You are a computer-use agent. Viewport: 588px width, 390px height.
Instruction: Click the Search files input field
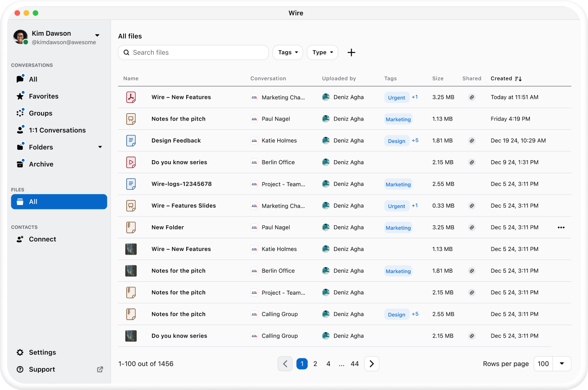coord(193,52)
